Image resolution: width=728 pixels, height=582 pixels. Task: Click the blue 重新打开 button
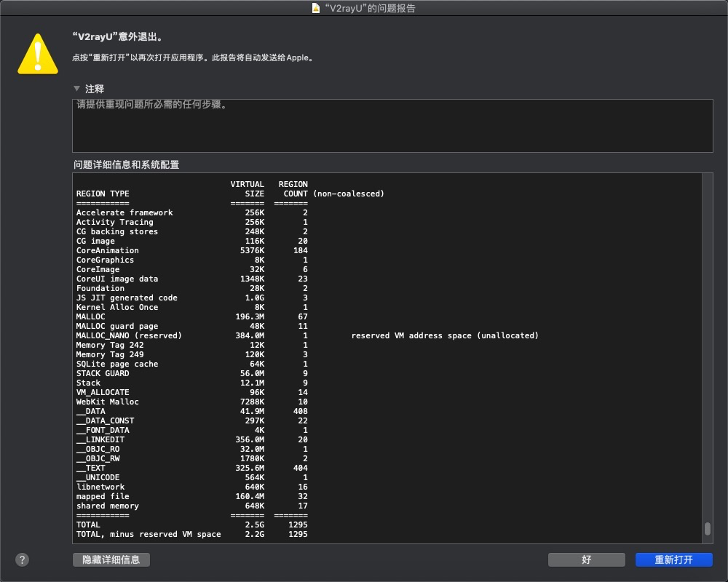click(674, 559)
